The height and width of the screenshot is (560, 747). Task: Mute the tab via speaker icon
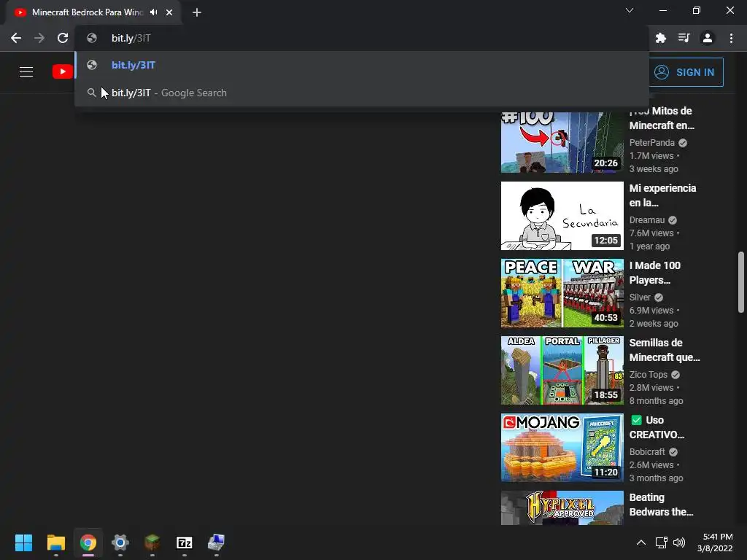tap(153, 12)
